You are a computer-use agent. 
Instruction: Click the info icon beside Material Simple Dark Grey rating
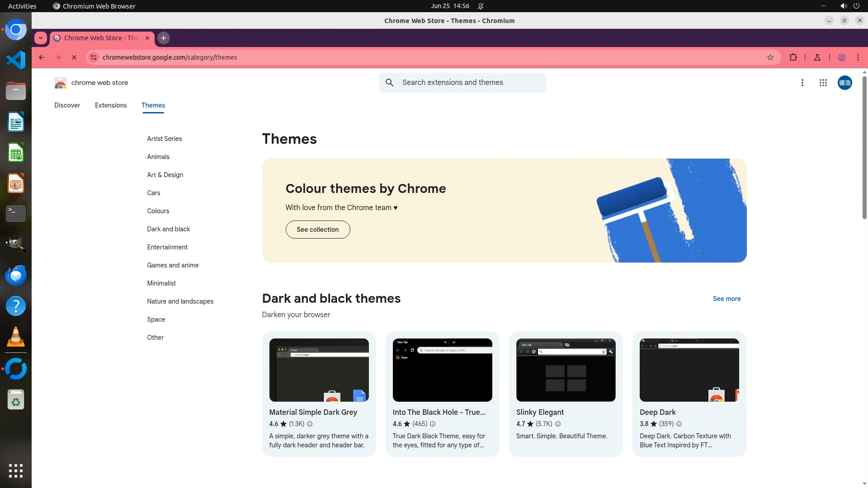310,424
